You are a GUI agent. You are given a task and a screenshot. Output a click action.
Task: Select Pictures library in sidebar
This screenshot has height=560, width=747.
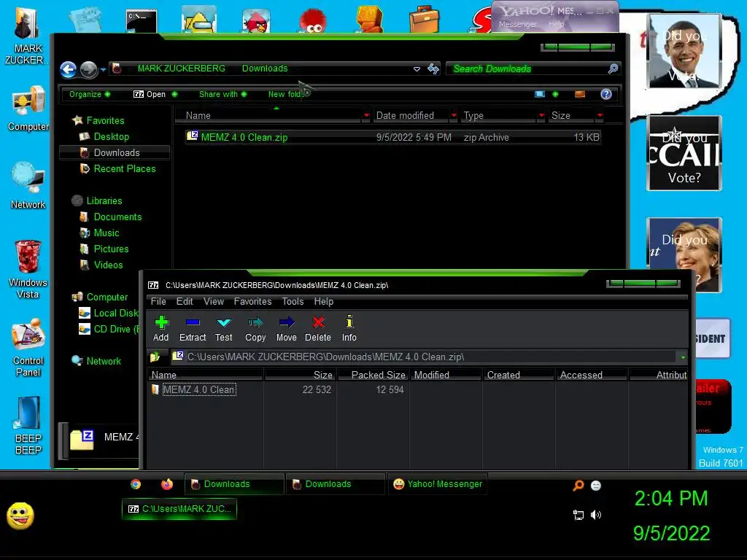coord(111,249)
